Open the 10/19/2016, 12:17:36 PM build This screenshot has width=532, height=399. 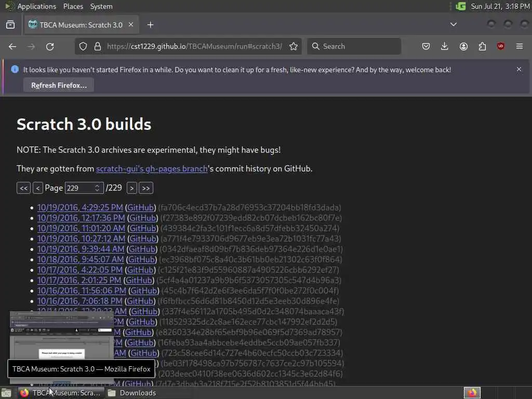81,218
